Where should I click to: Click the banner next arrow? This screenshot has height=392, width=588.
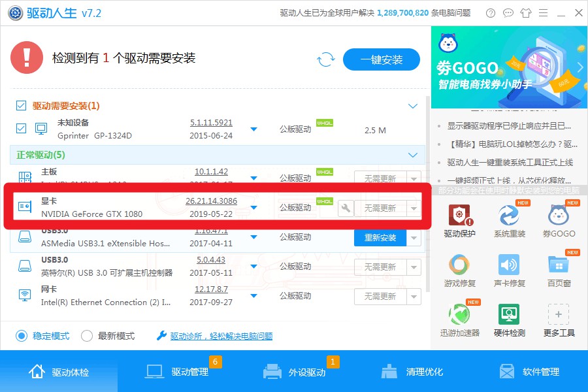pos(581,67)
